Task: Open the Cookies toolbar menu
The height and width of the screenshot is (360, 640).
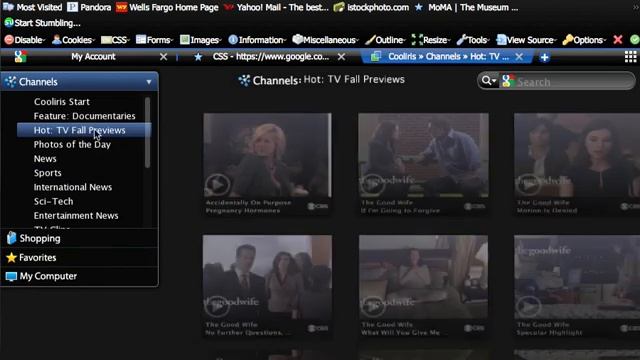Action: [73, 40]
